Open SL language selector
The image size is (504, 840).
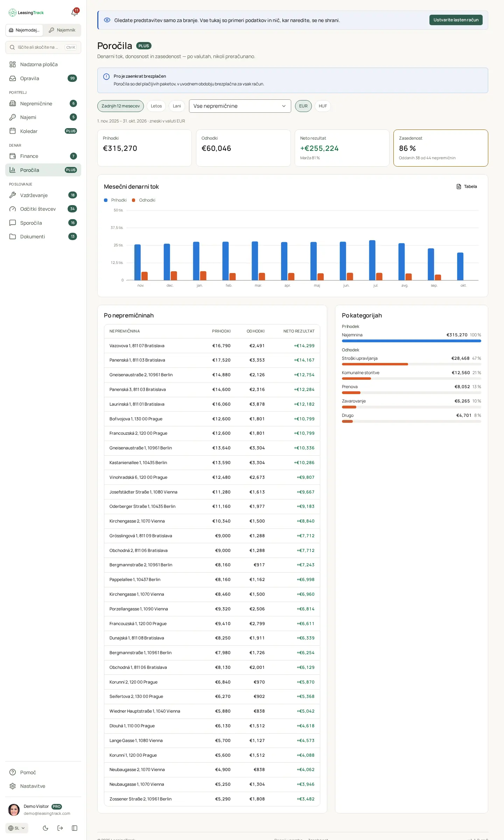coord(17,828)
